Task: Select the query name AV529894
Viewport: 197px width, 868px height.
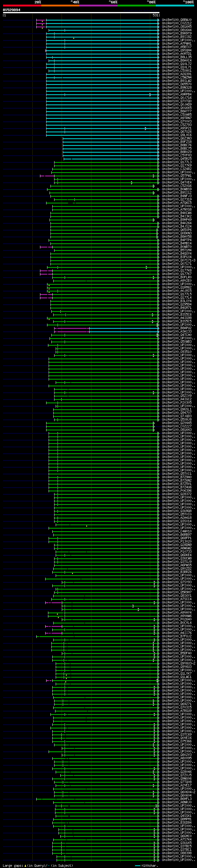Action: [x=11, y=10]
